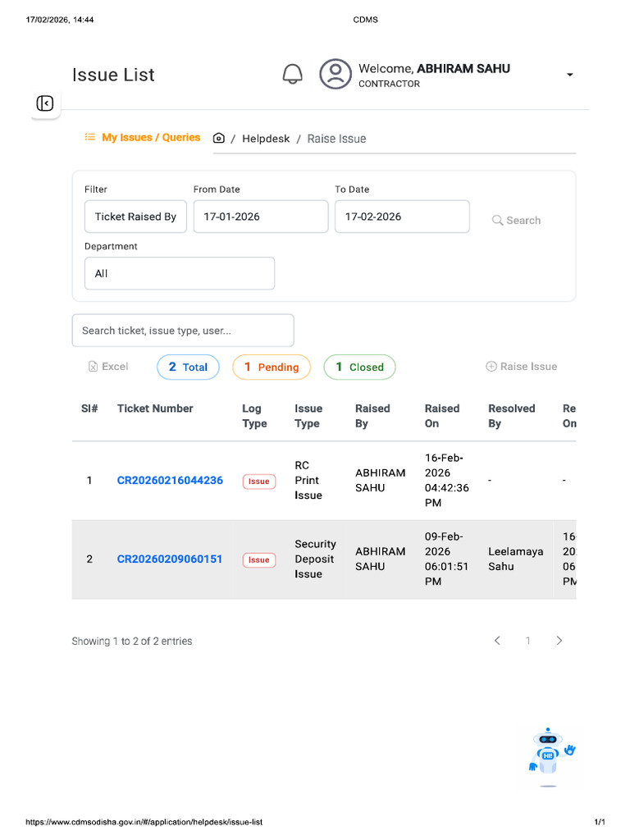The image size is (630, 840).
Task: Select the Security Deposit Issue cell
Action: pyautogui.click(x=315, y=559)
